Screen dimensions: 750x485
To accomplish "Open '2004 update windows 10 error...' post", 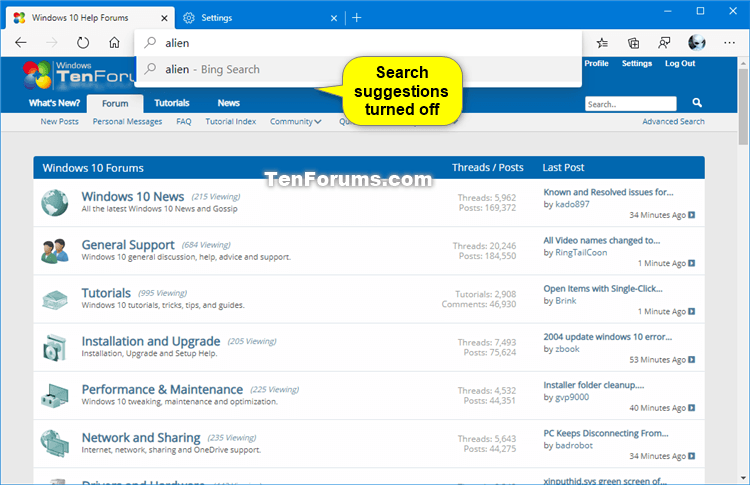I will pyautogui.click(x=607, y=337).
